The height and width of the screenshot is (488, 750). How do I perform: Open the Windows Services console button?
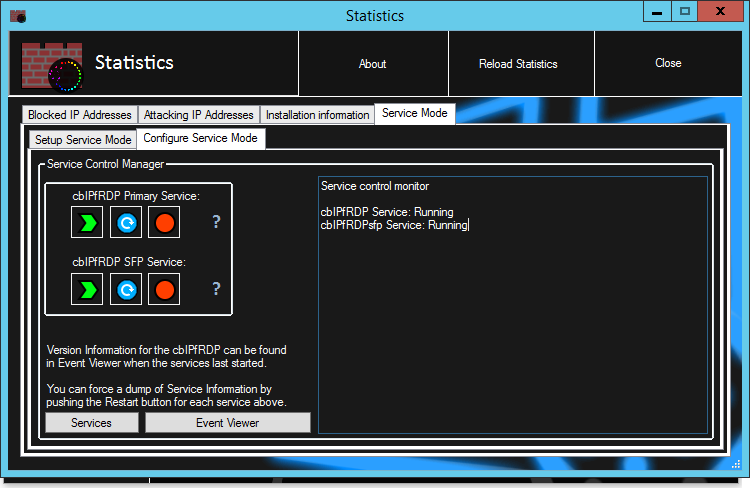[x=92, y=423]
